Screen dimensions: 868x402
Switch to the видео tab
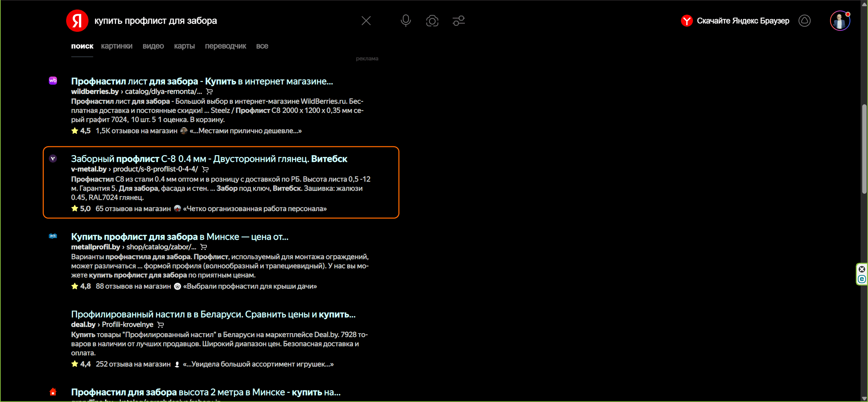click(x=153, y=46)
